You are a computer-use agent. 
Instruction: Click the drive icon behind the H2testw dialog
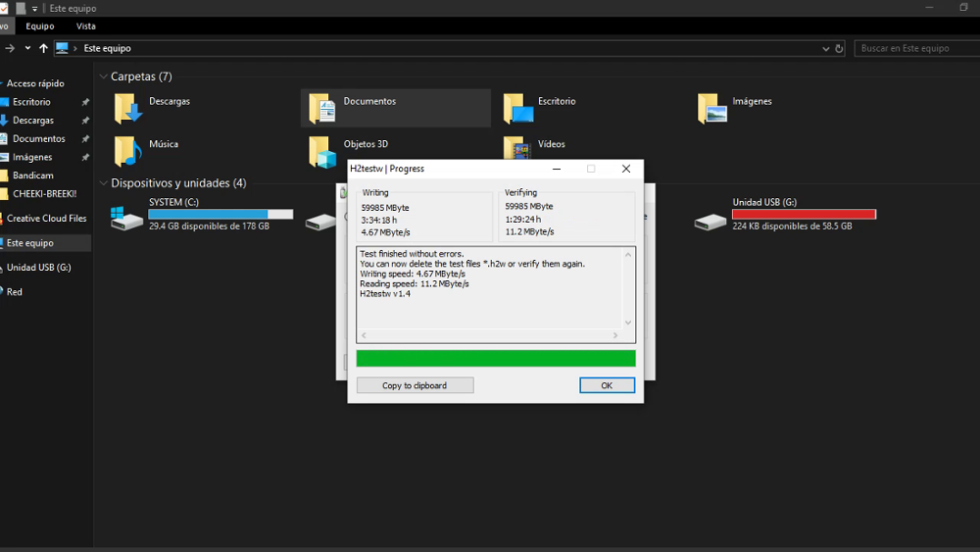(320, 222)
